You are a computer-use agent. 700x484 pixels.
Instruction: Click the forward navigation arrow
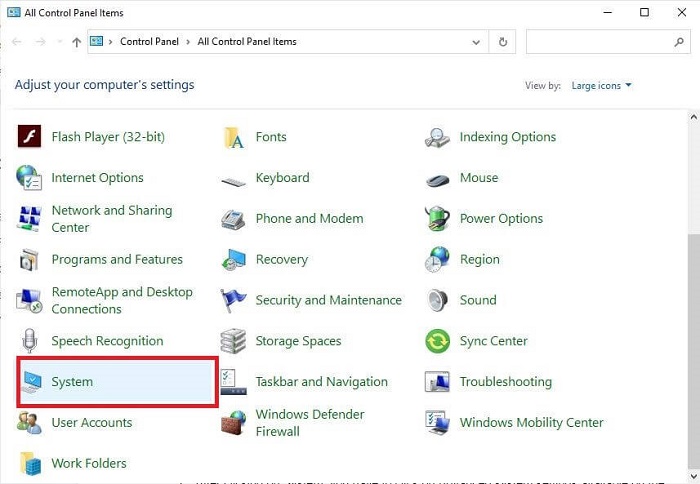[41, 42]
